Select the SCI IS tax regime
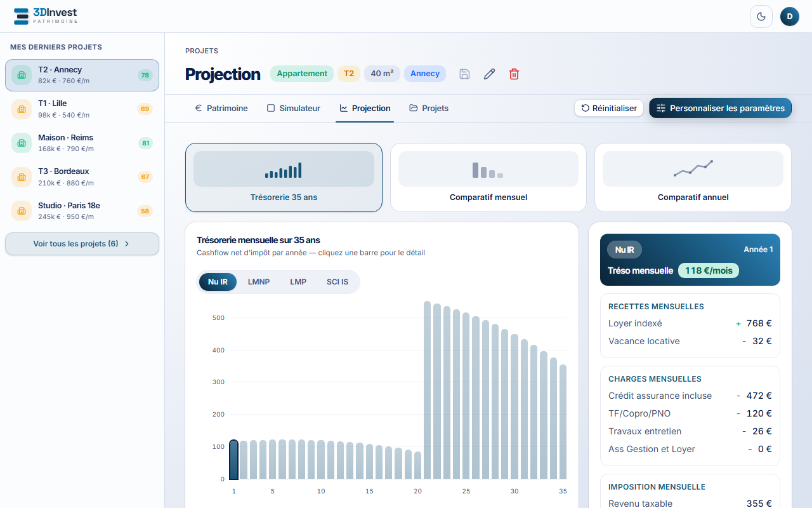 (337, 282)
